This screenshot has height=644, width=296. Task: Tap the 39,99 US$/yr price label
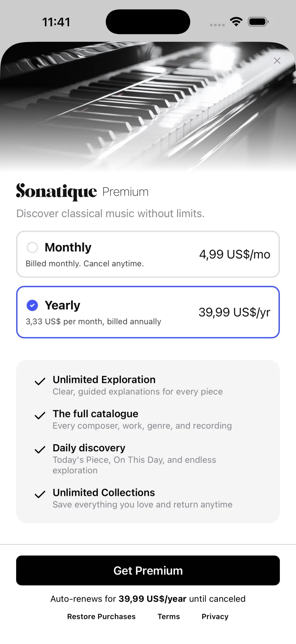(x=234, y=312)
